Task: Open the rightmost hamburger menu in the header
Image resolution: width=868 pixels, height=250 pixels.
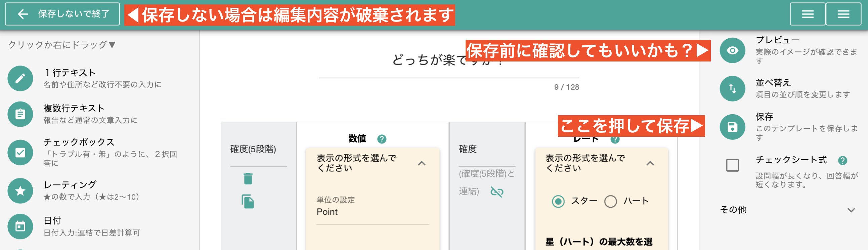Action: (x=843, y=14)
